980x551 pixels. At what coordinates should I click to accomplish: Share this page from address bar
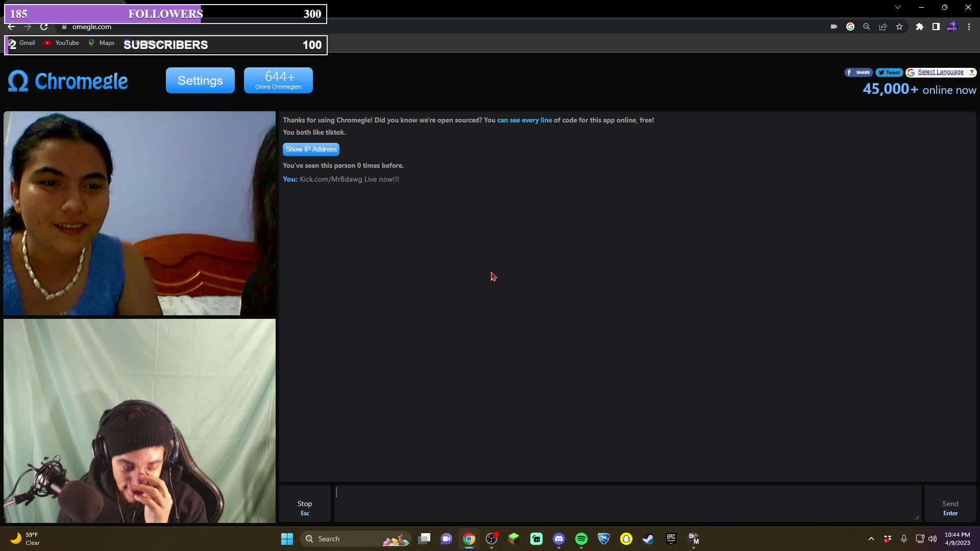[883, 27]
